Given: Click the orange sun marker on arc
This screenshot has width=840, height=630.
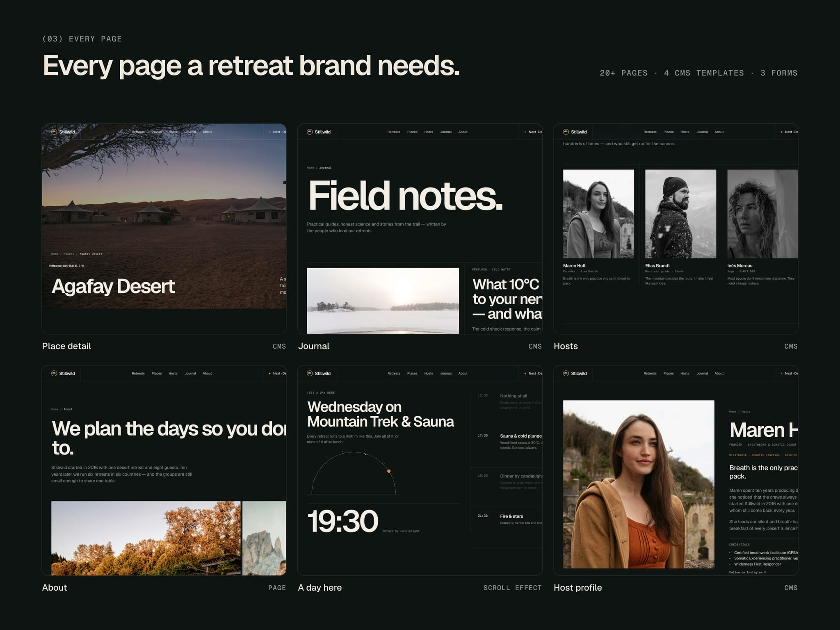Looking at the screenshot, I should pos(389,471).
